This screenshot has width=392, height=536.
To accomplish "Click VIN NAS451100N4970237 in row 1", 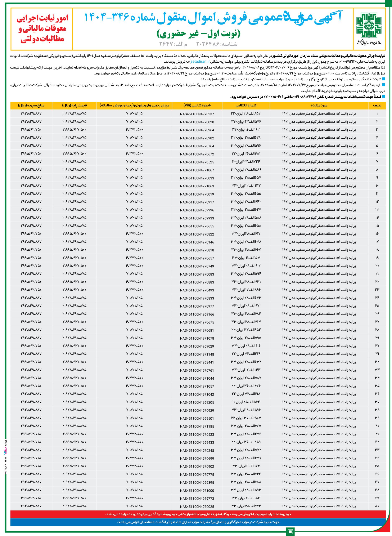I will [x=197, y=114].
